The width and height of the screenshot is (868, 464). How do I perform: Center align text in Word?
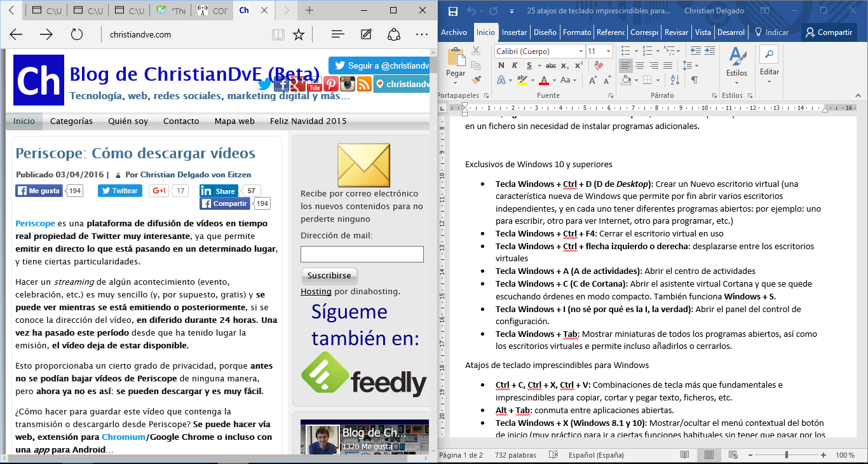click(639, 65)
